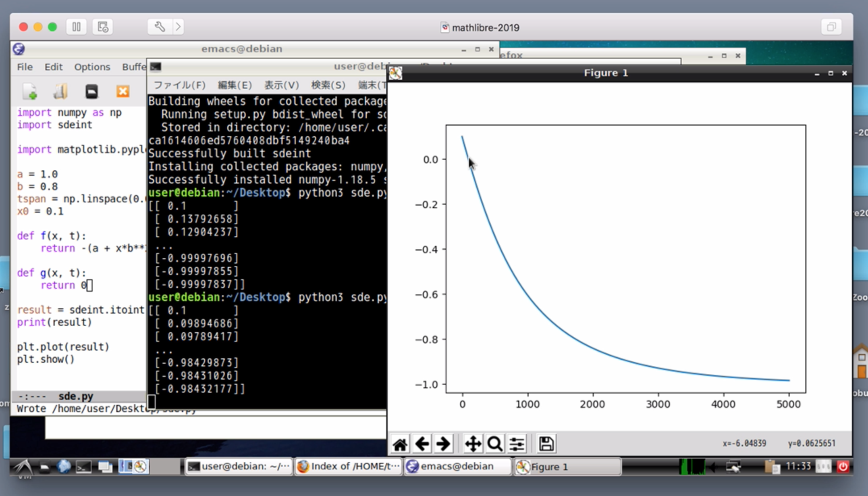Click network connection tray icon

click(733, 467)
